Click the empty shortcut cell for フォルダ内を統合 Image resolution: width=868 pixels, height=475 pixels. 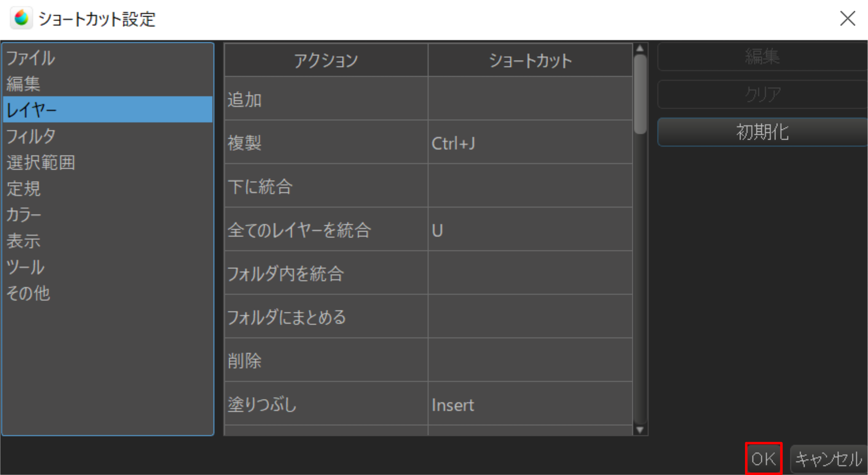(530, 273)
